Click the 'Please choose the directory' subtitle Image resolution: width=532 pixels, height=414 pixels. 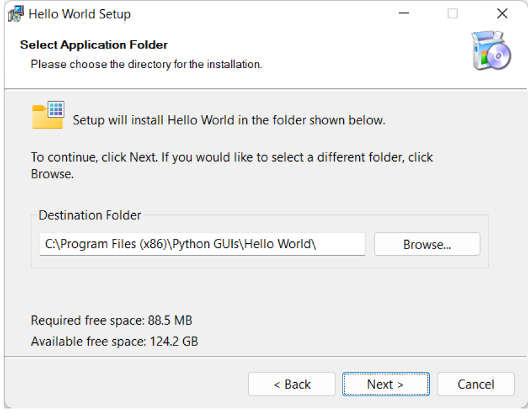tap(146, 64)
